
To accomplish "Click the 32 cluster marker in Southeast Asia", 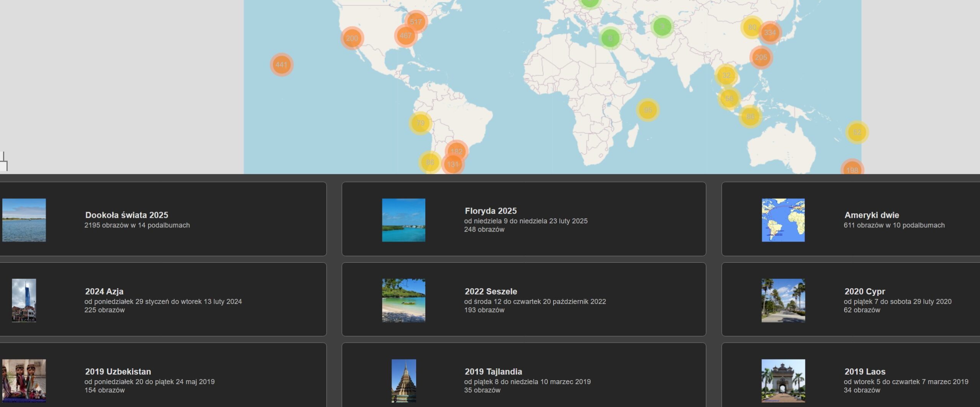I will (x=726, y=75).
